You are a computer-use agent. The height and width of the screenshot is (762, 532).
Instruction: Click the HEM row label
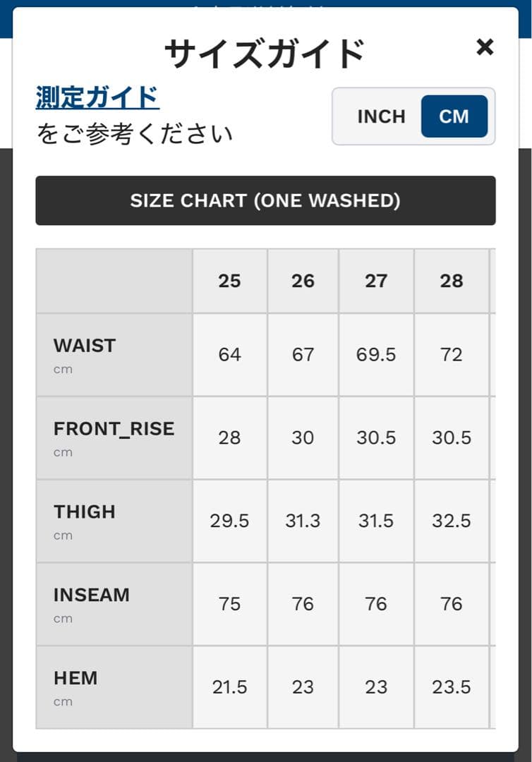tap(75, 679)
